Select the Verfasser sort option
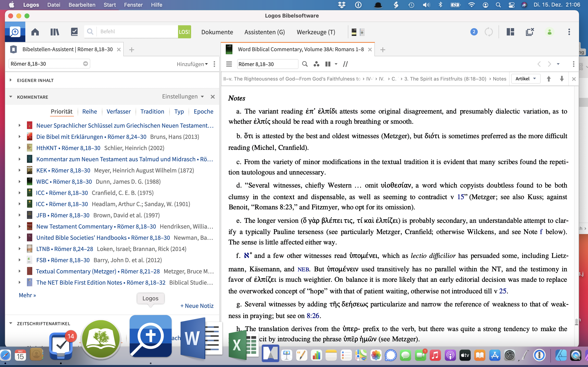The height and width of the screenshot is (367, 588). click(x=119, y=111)
